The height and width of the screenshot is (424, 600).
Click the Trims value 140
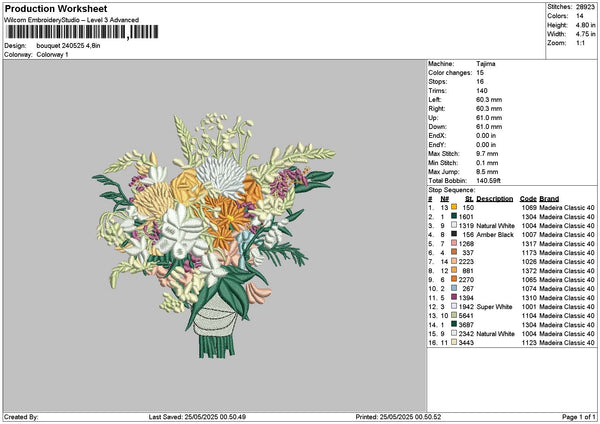(x=482, y=91)
